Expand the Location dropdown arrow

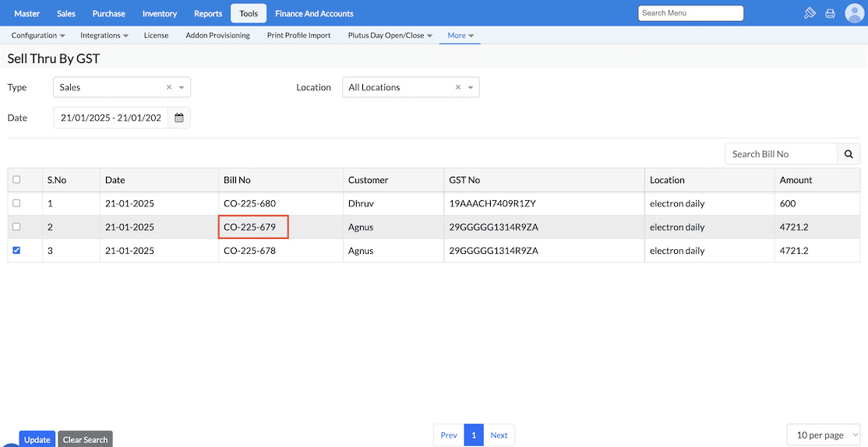tap(471, 87)
